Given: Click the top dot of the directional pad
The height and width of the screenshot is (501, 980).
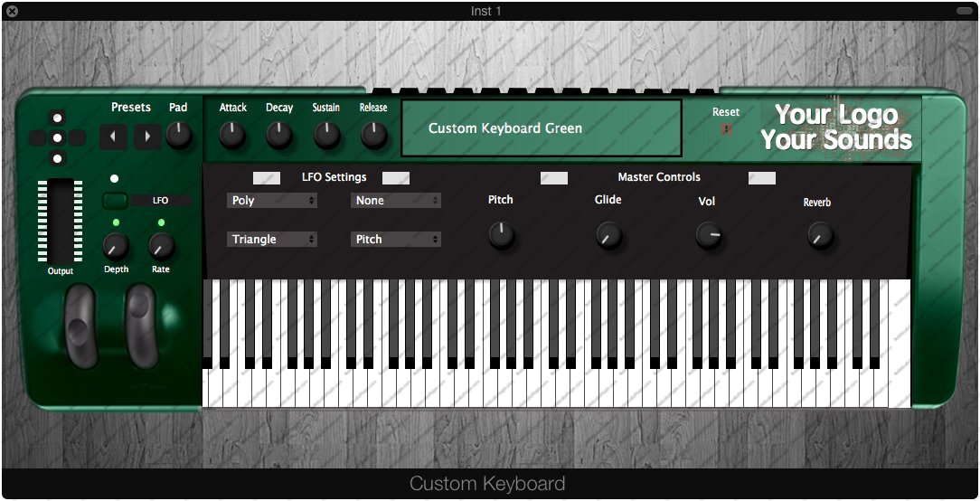Looking at the screenshot, I should tap(58, 118).
